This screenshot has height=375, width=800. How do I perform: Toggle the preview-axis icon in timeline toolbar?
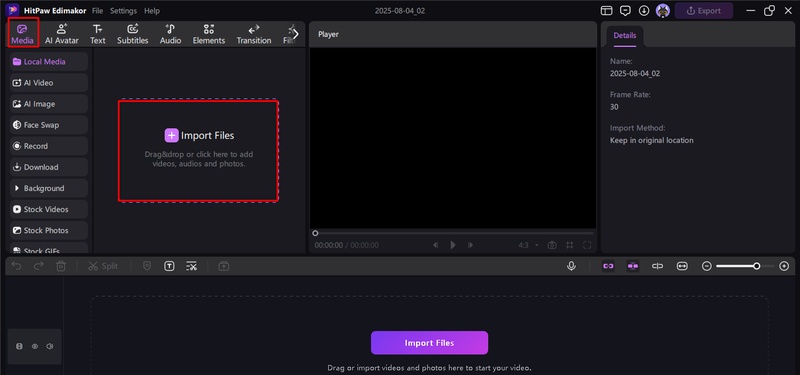tap(657, 266)
